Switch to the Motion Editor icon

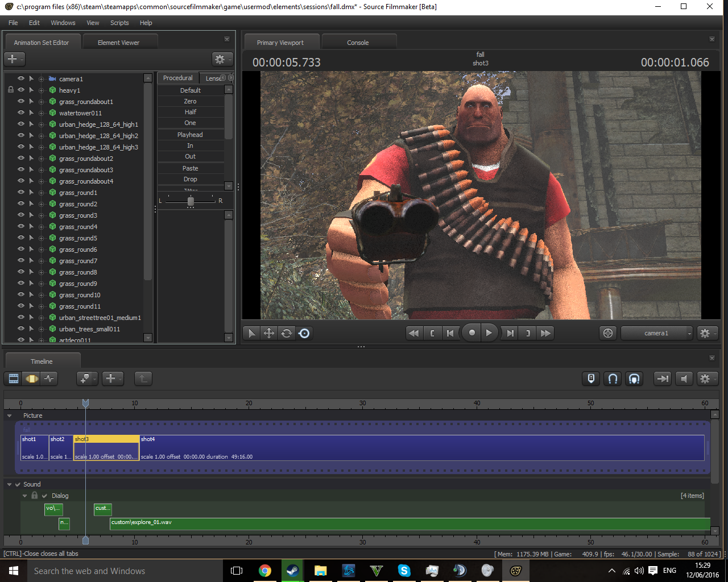click(x=32, y=379)
